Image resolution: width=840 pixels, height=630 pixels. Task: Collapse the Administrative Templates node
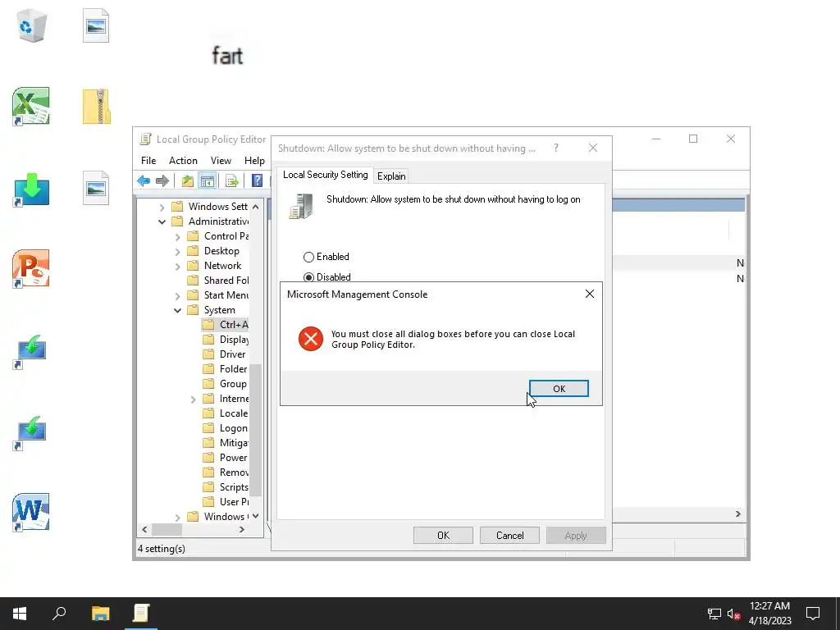[x=162, y=221]
